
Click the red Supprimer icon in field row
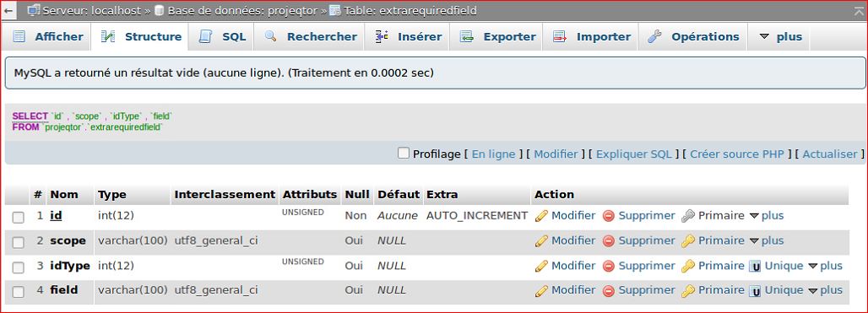point(609,291)
